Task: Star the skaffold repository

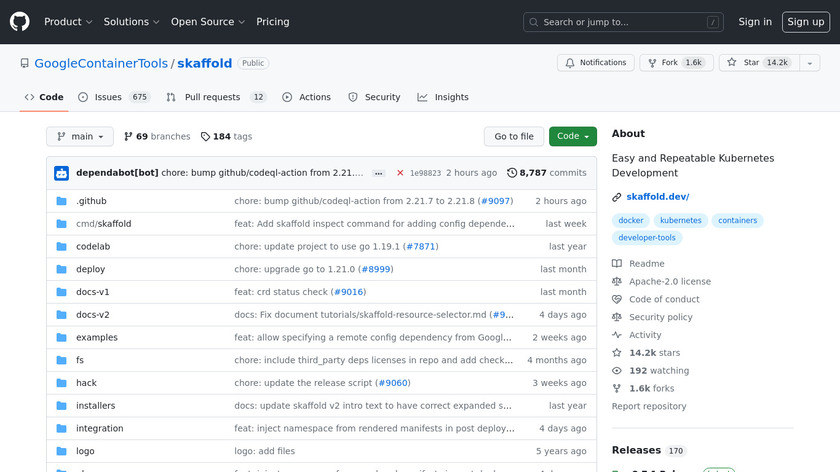Action: click(757, 63)
